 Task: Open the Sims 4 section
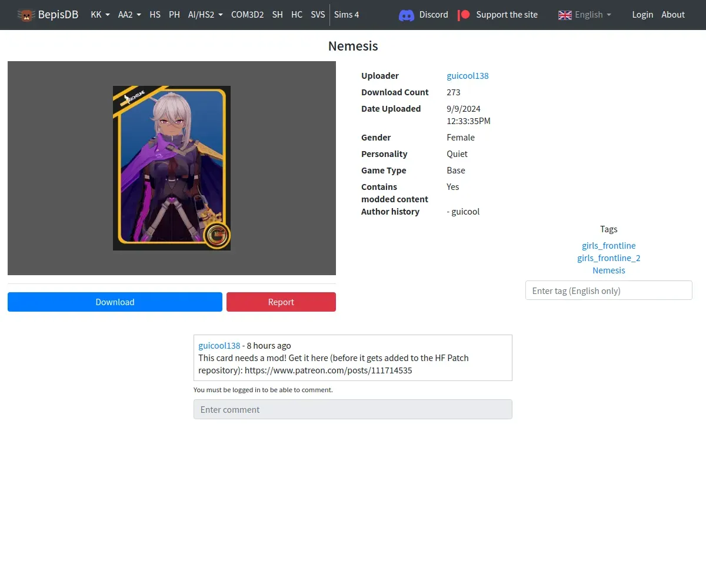coord(347,15)
